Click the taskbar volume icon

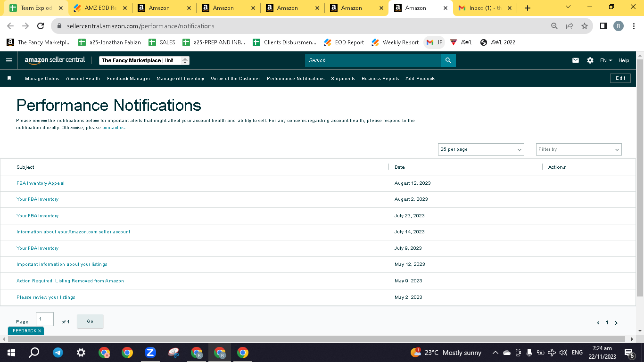tap(563, 353)
